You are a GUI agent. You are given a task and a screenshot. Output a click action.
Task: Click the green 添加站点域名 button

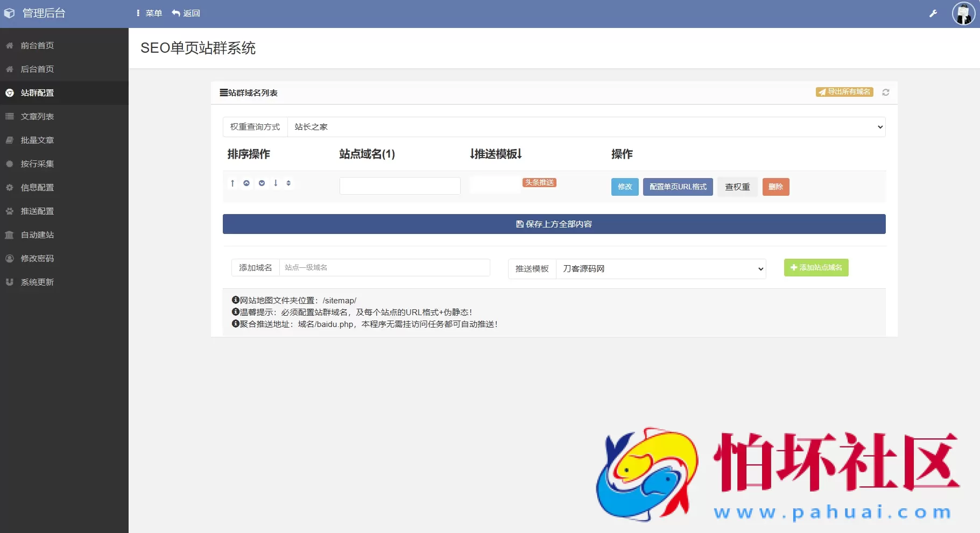pos(816,267)
